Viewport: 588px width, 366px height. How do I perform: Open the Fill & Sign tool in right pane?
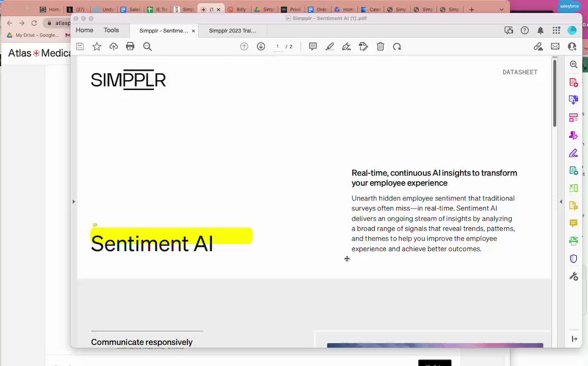coord(573,153)
